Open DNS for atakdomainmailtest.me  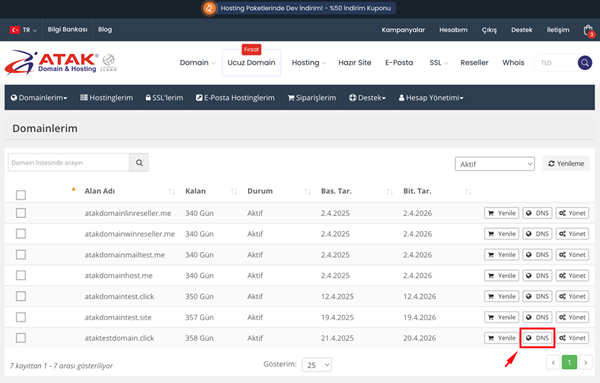(x=537, y=255)
